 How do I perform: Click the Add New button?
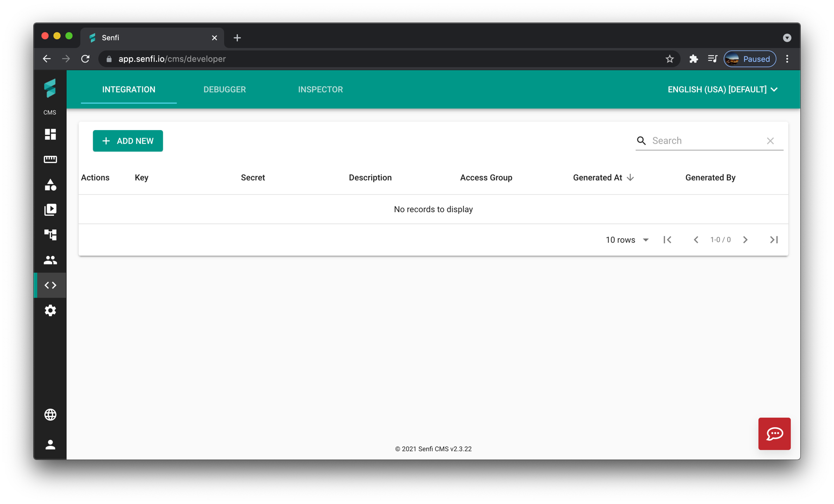128,141
